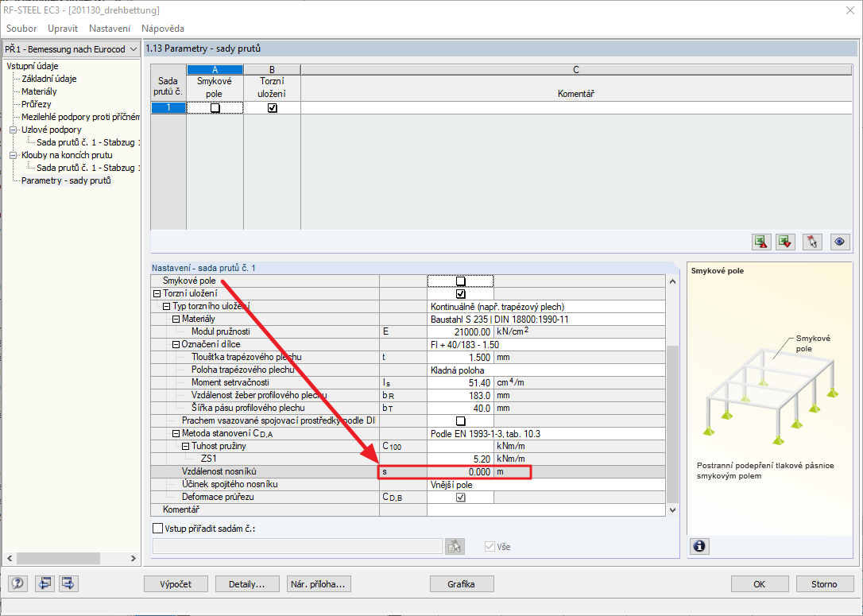Viewport: 863px width, 616px height.
Task: Enable Vstup přiřadit sadám č. checkbox
Action: tap(158, 529)
